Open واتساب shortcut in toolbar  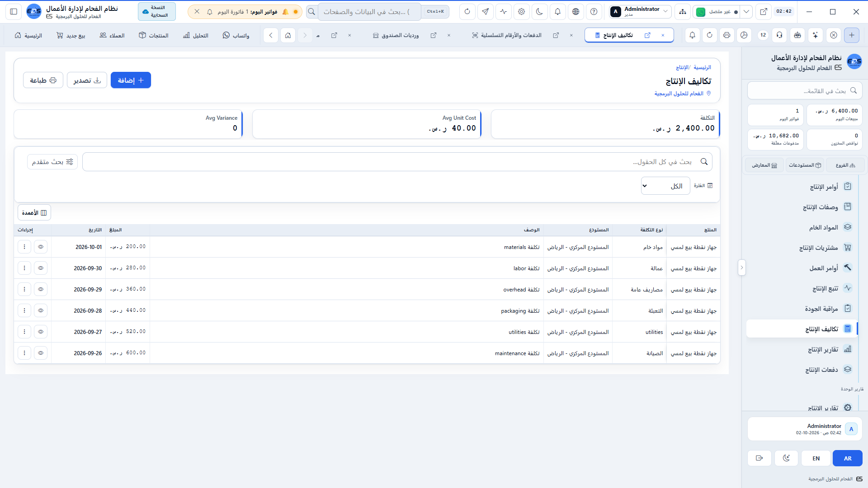click(x=236, y=35)
